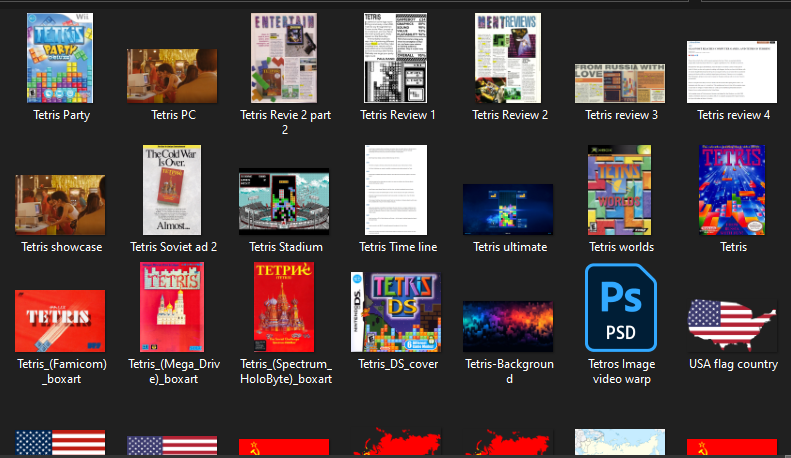The image size is (791, 458).
Task: Click 'Tetris Revie 2 part 2' file name
Action: click(x=286, y=123)
